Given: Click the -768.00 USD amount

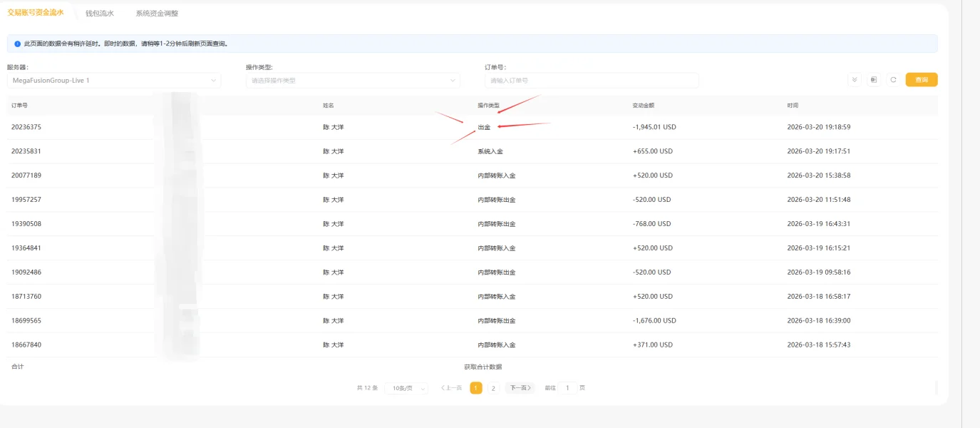Looking at the screenshot, I should pyautogui.click(x=651, y=224).
